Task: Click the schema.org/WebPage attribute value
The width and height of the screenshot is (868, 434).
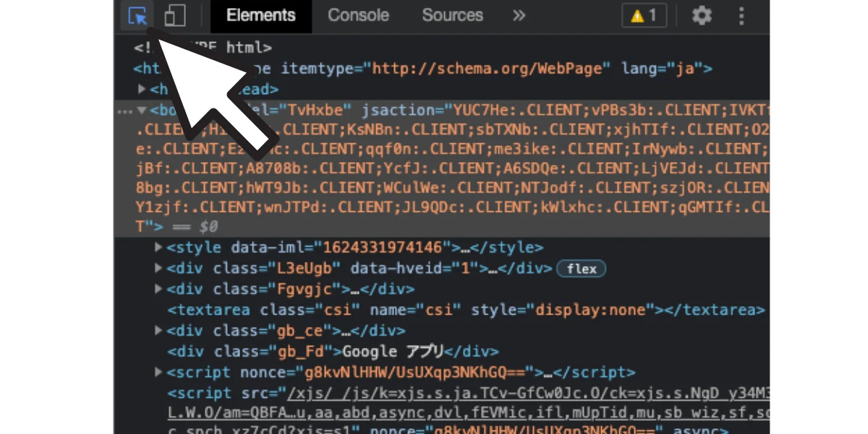Action: pyautogui.click(x=487, y=69)
